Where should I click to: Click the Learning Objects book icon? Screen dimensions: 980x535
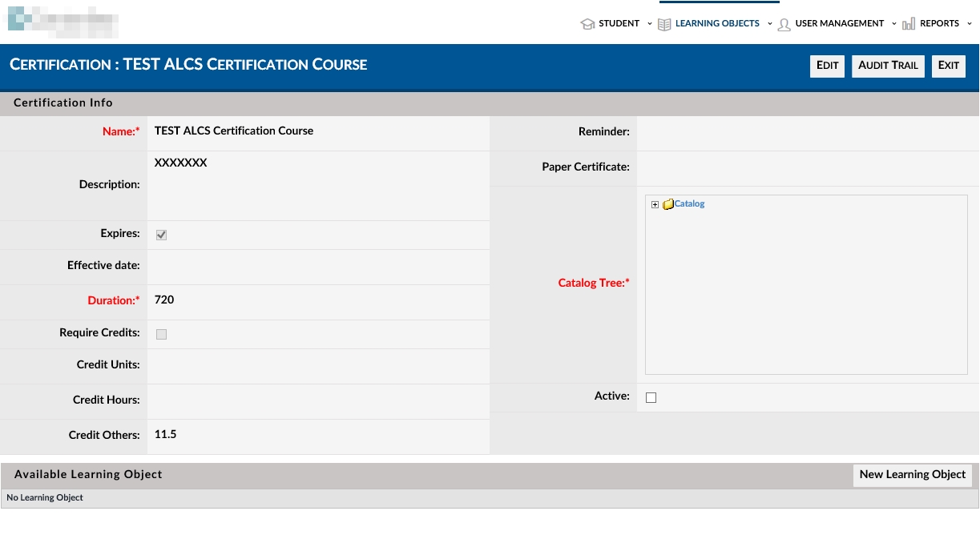(664, 24)
